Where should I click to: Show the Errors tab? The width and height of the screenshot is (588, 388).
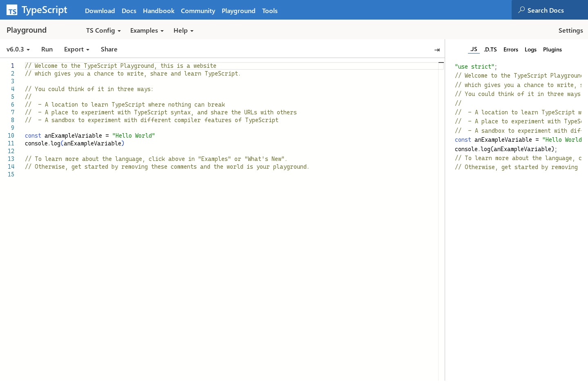(511, 49)
